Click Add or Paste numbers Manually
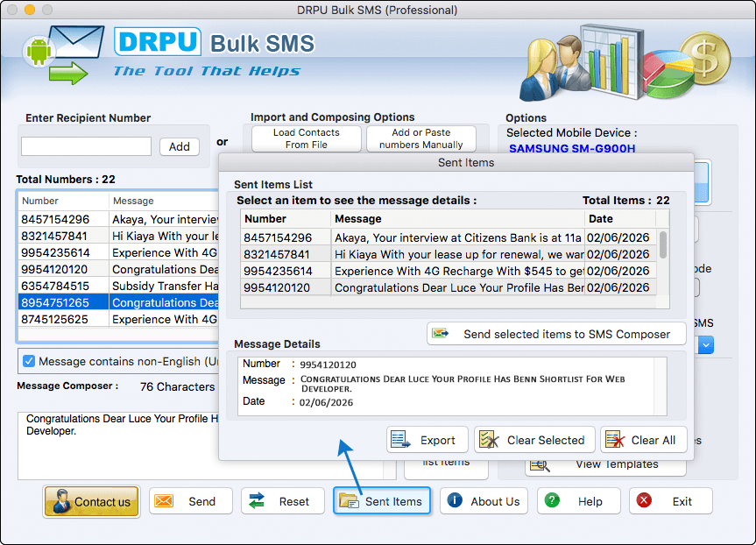Image resolution: width=756 pixels, height=545 pixels. tap(420, 138)
